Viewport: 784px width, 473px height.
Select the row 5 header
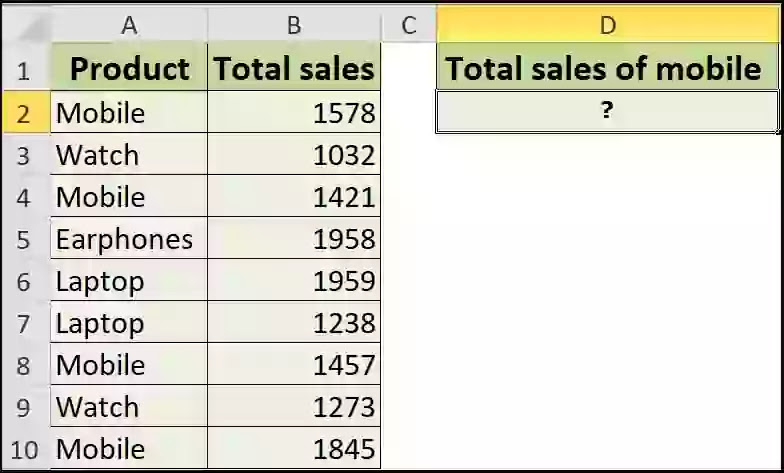click(x=25, y=238)
